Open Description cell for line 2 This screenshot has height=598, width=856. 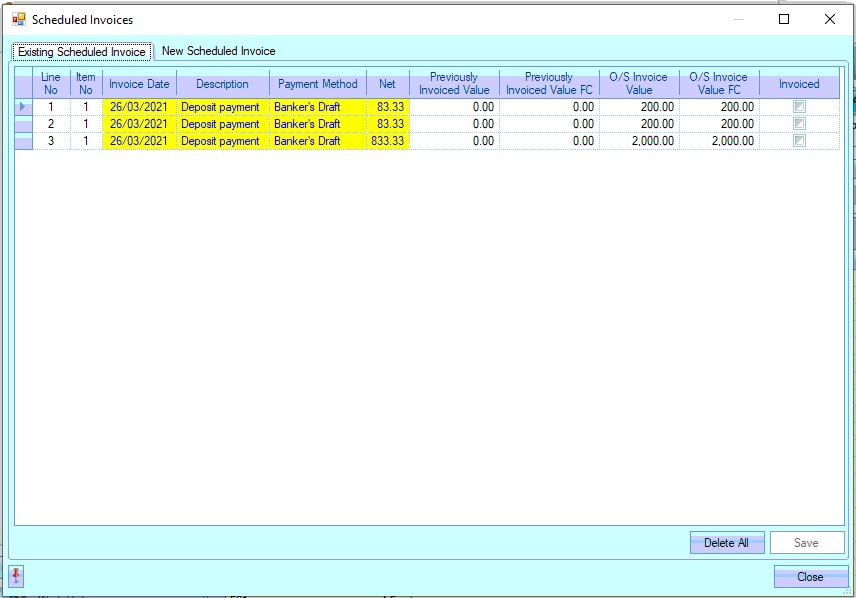click(221, 124)
